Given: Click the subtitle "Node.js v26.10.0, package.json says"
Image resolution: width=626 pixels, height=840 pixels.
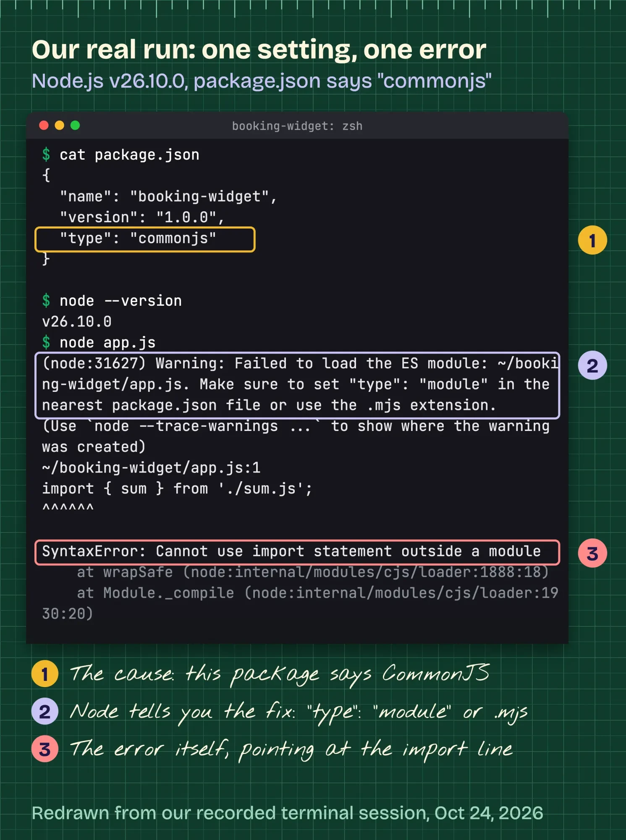Looking at the screenshot, I should [x=261, y=81].
